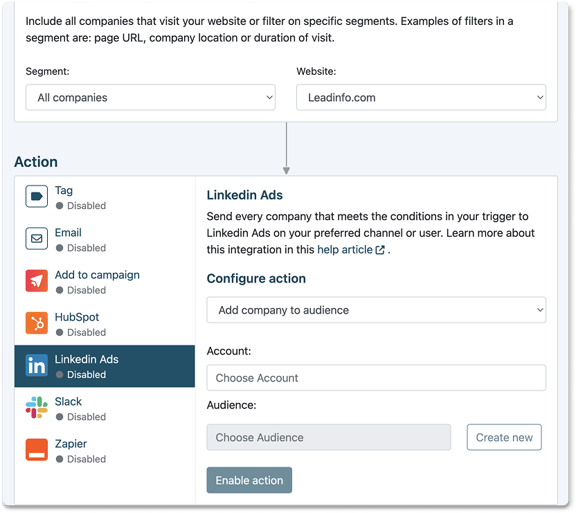Click the Zapier logo icon

pos(36,450)
